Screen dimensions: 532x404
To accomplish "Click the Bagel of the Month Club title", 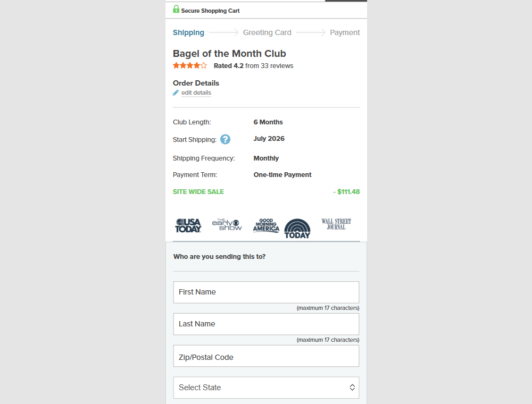I will click(x=229, y=54).
